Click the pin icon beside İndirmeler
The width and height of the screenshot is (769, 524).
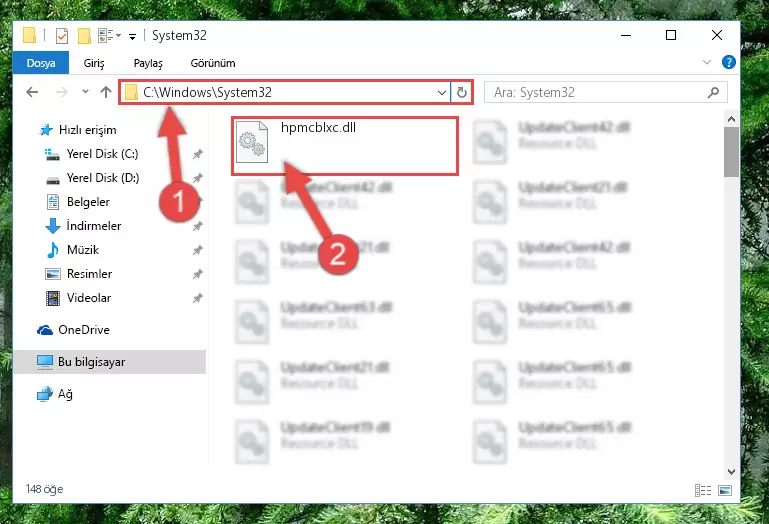[197, 226]
